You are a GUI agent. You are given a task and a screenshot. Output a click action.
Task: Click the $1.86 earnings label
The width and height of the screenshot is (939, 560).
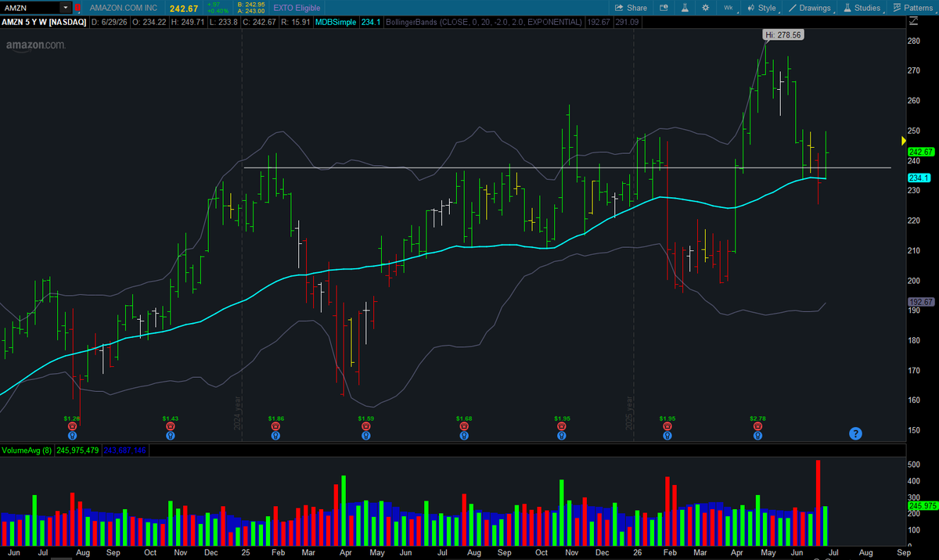[x=275, y=419]
